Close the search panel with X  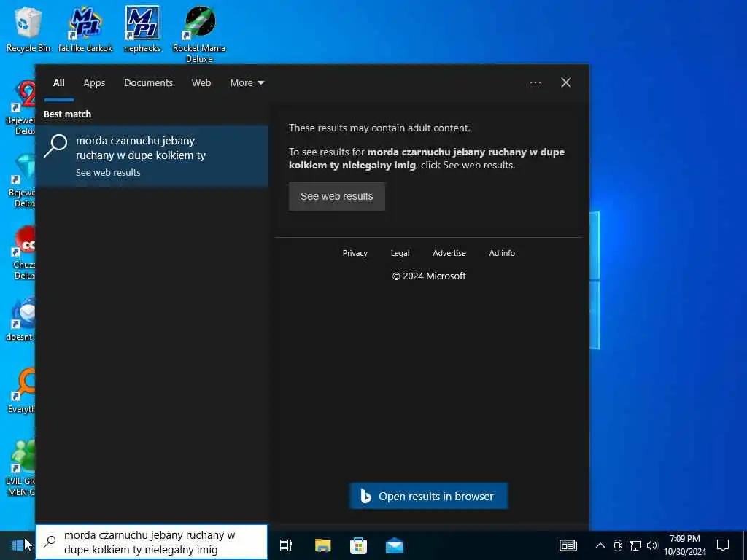566,83
